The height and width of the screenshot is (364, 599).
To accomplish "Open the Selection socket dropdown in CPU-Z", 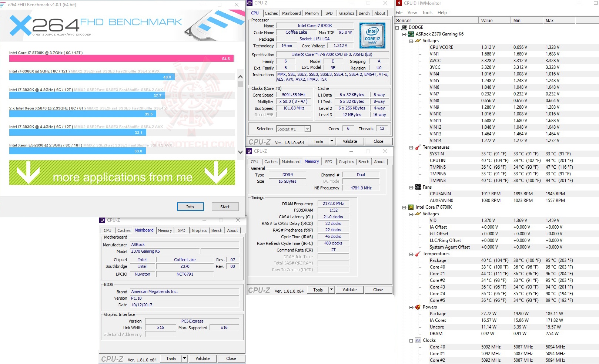I will pos(307,129).
